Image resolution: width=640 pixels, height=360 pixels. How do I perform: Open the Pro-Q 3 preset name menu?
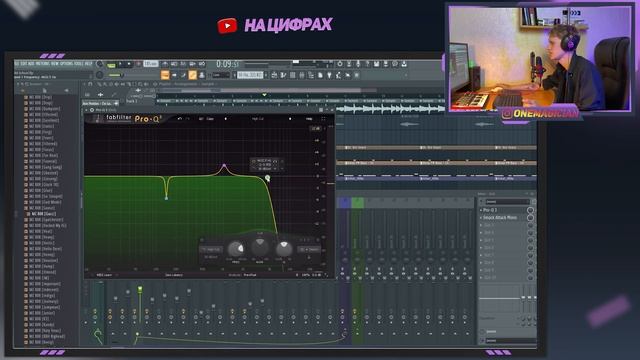pos(258,119)
